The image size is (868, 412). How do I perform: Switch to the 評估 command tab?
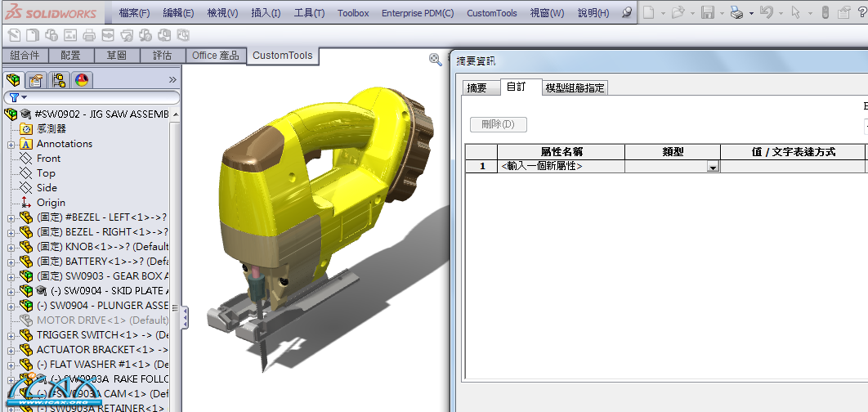point(162,56)
